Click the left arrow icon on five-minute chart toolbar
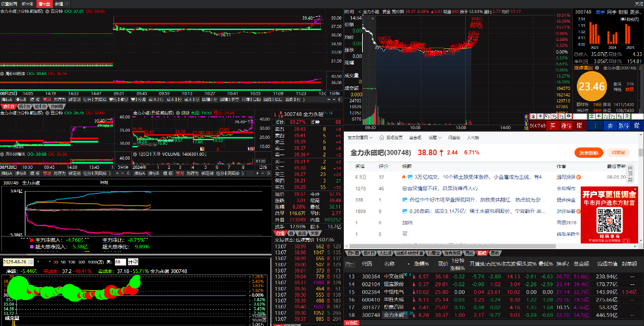The width and height of the screenshot is (644, 326). [116, 173]
